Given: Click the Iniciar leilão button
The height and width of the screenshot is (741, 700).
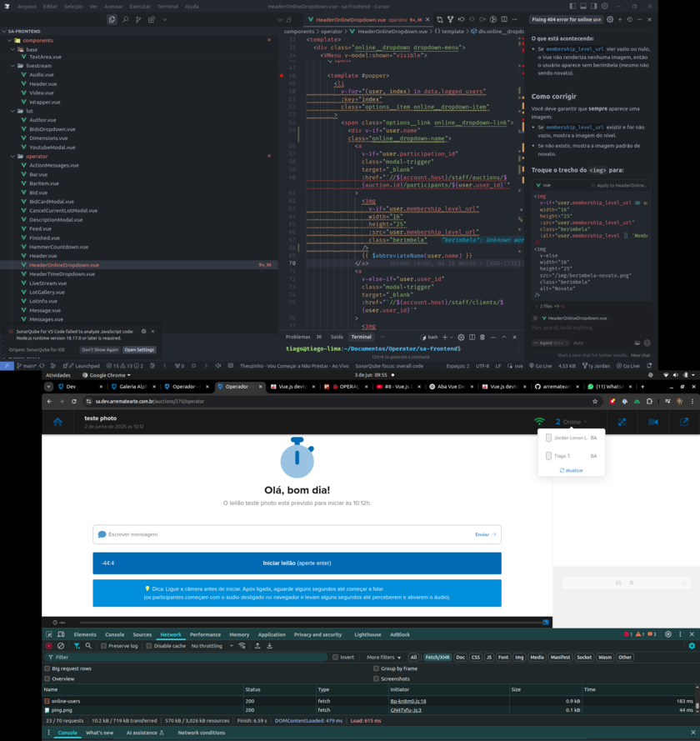Looking at the screenshot, I should click(297, 563).
